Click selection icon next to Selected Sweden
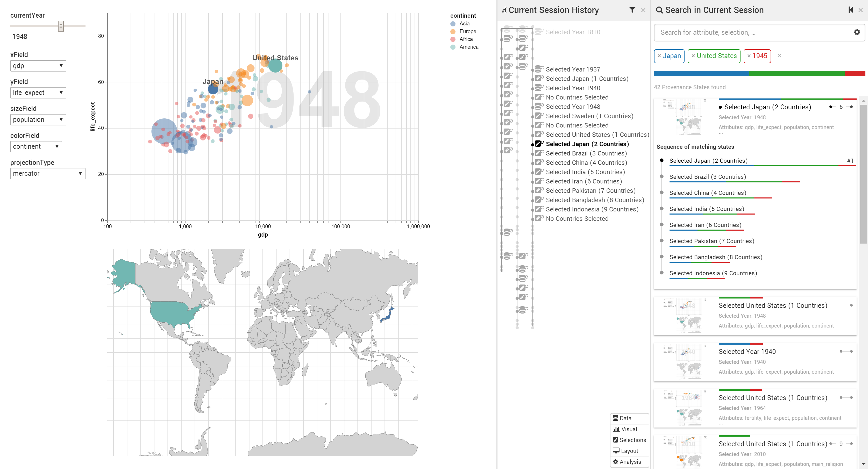Screen dimensions: 868x469 click(539, 116)
